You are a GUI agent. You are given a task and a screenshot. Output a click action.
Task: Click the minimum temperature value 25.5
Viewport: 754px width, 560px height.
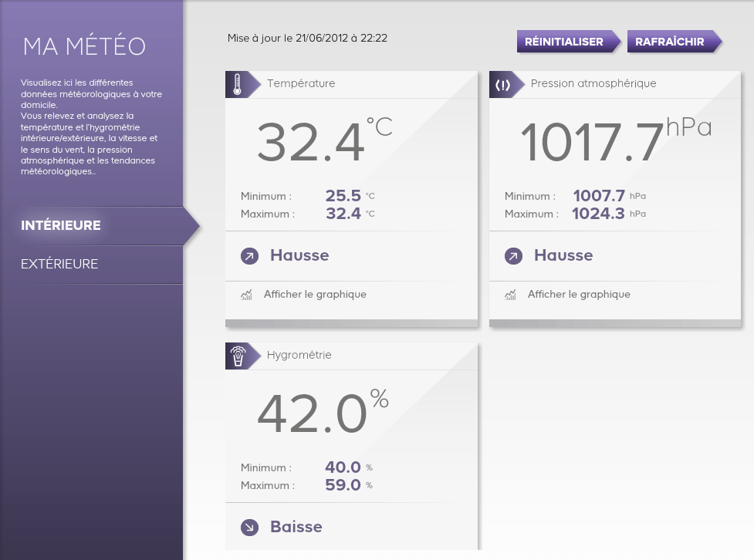[x=343, y=196]
